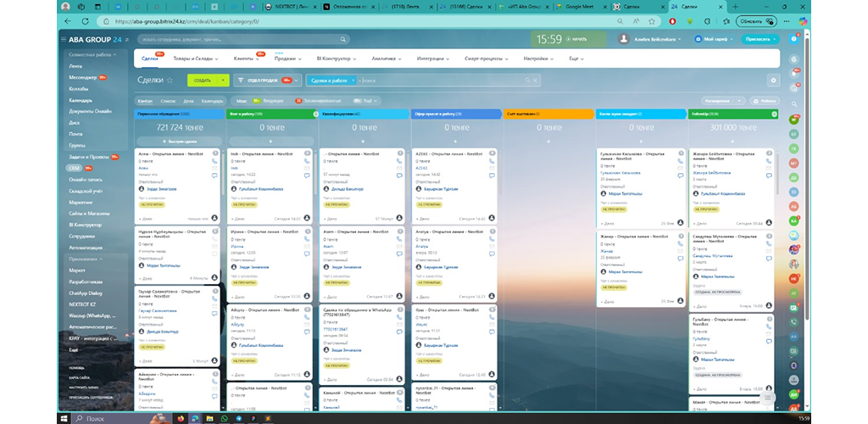The width and height of the screenshot is (868, 424).
Task: Add a deal in Взят в работу column
Action: click(270, 142)
